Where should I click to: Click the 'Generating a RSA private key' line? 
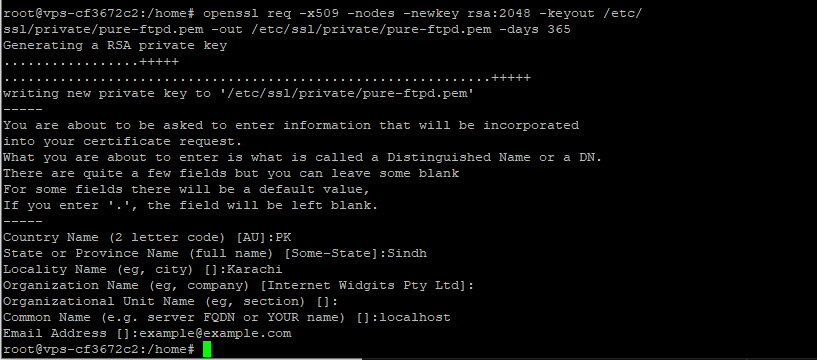click(115, 46)
